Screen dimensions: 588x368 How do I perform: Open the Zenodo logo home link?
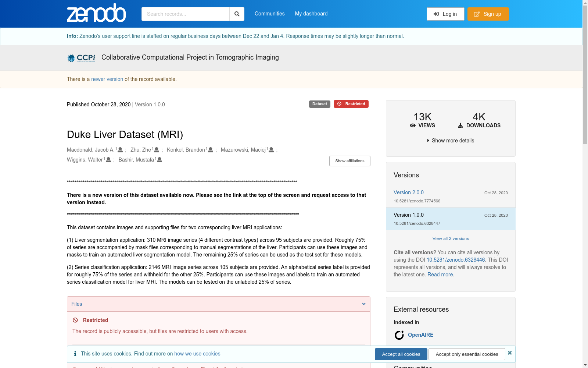coord(96,13)
